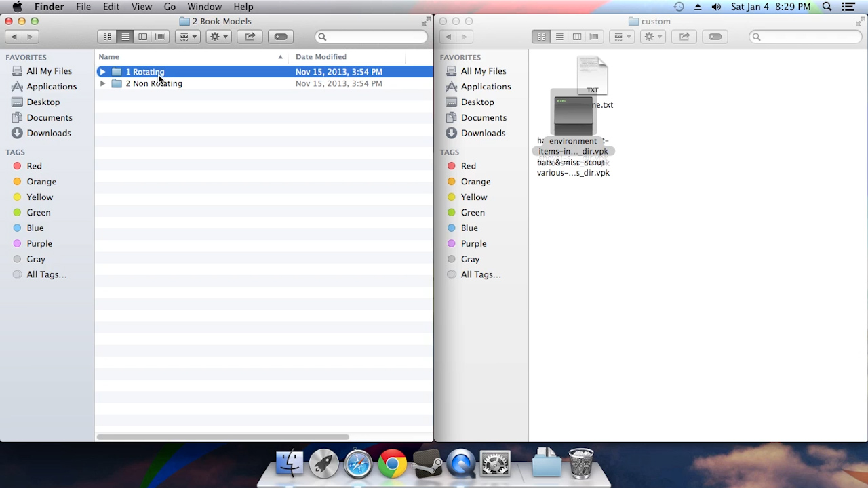Open Action gear menu in 2 Book Models window
Screen dimensions: 868x488
[219, 37]
